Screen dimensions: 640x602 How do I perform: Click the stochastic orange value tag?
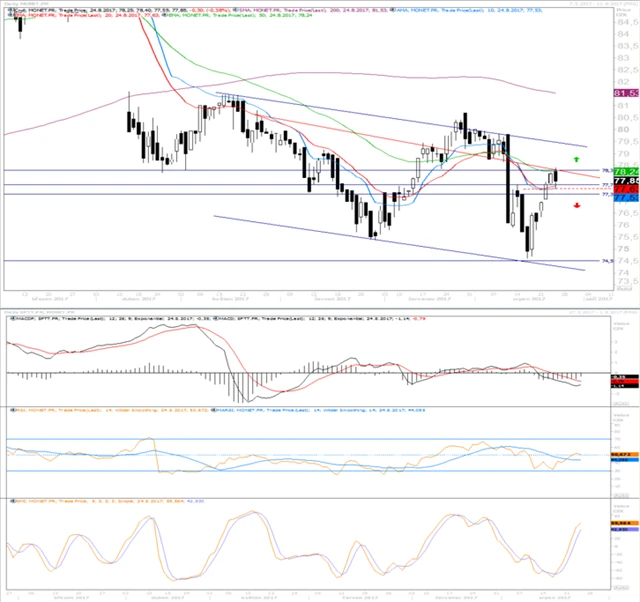point(619,523)
